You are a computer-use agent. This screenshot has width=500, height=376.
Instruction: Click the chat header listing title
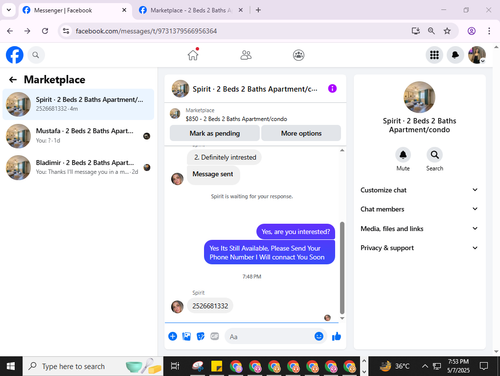coord(255,89)
